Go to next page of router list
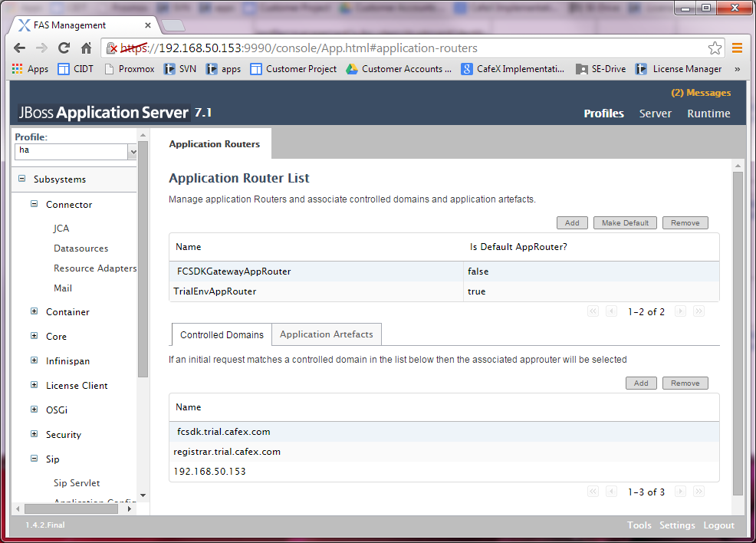Image resolution: width=756 pixels, height=543 pixels. pos(680,311)
